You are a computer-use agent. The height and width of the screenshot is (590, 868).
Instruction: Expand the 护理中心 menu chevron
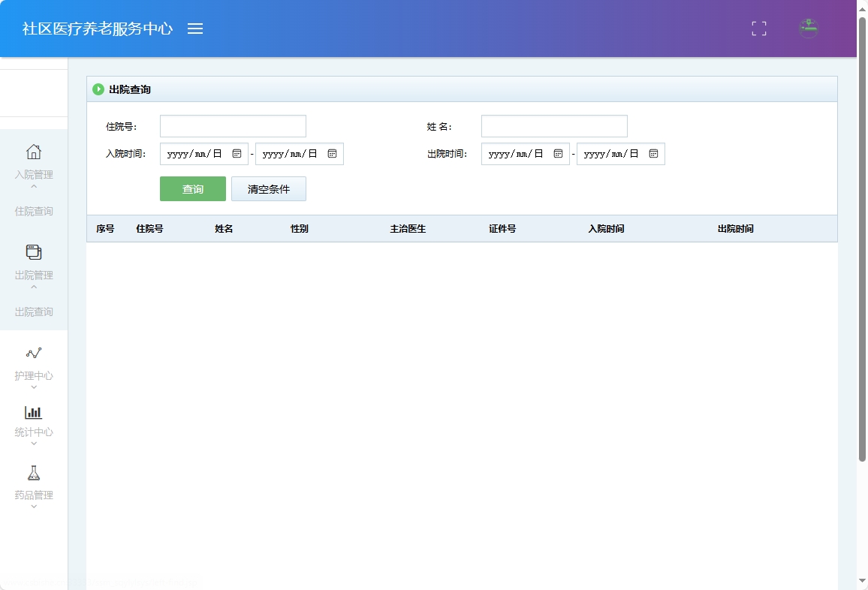[33, 385]
